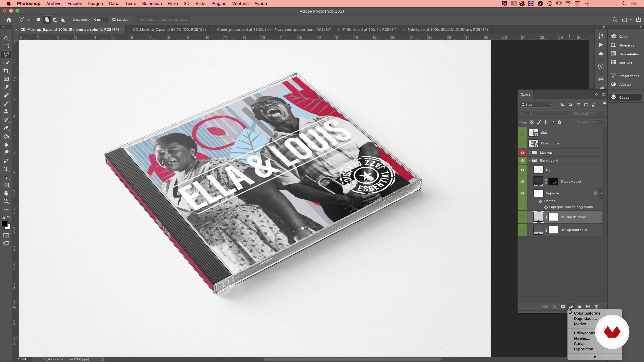Click the Background color layer color thumbnail
The image size is (644, 362).
tap(538, 230)
